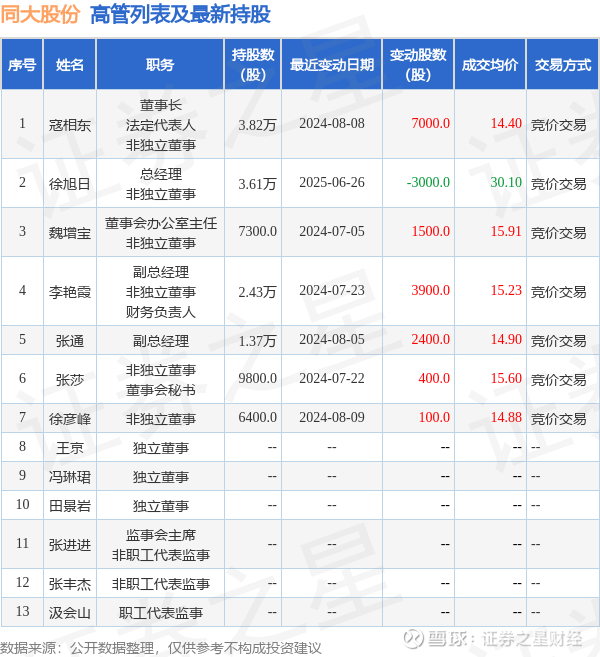Click the average price 15.91
The image size is (600, 657).
[506, 231]
